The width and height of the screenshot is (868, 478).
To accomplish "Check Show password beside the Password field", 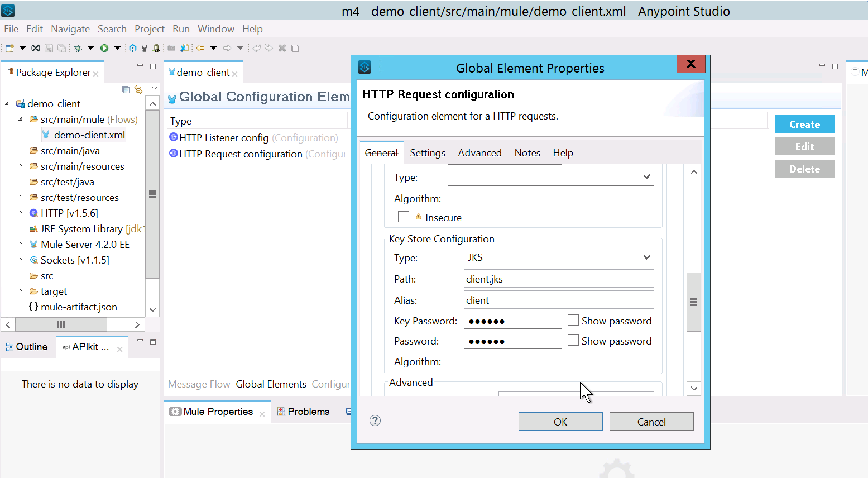I will coord(573,340).
